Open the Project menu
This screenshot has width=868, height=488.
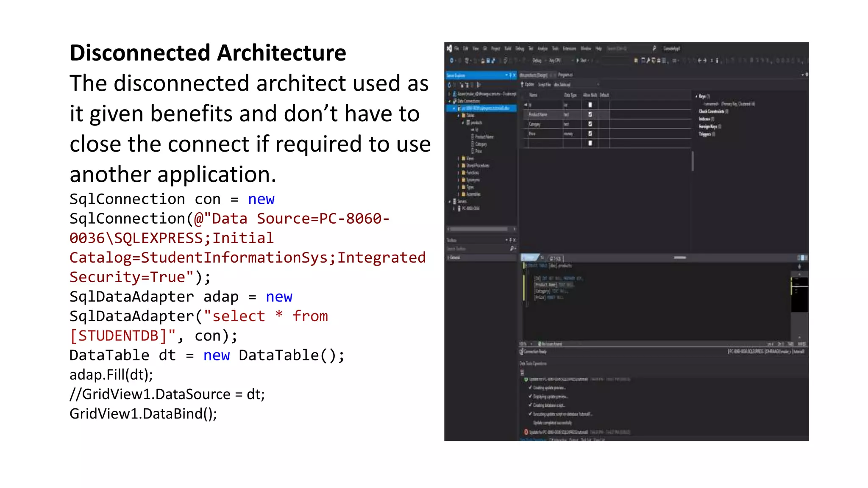click(x=495, y=48)
